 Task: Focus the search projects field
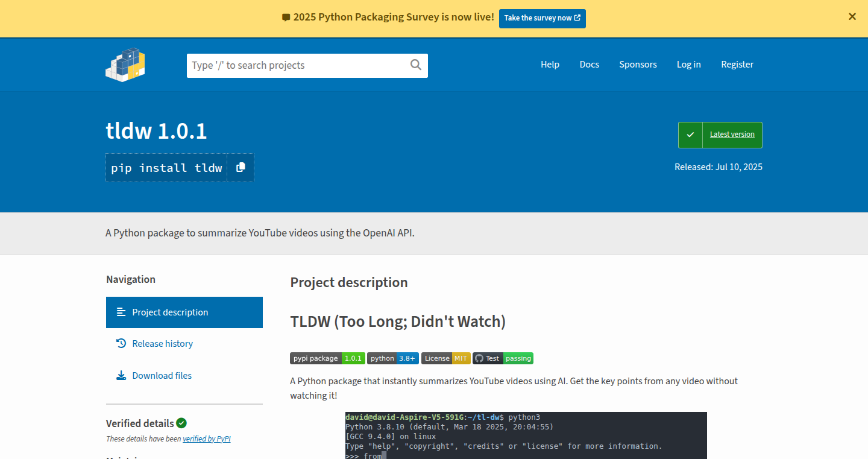pyautogui.click(x=307, y=65)
